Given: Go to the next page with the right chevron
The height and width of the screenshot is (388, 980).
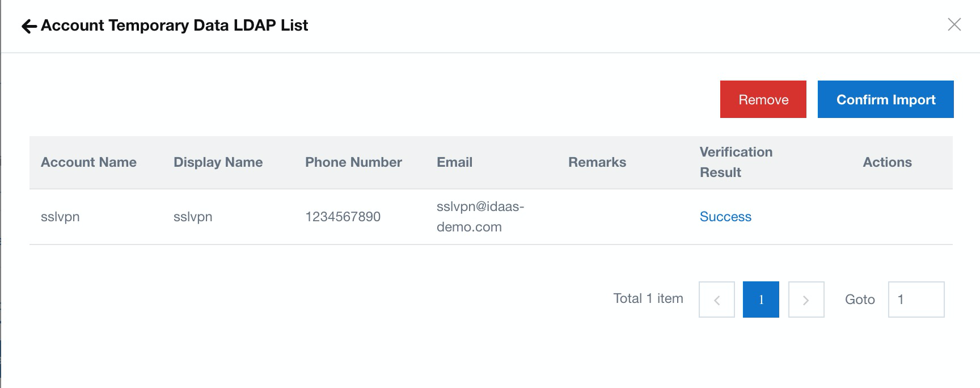Looking at the screenshot, I should [806, 300].
